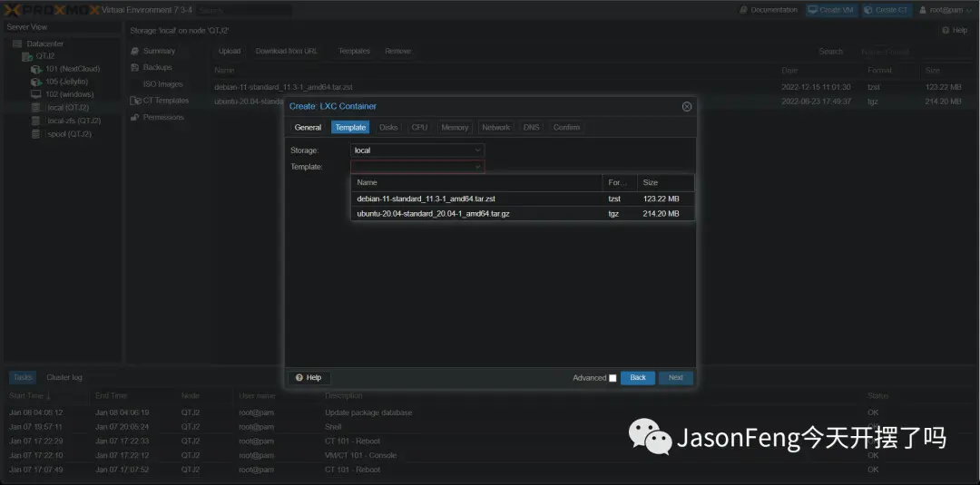This screenshot has height=485, width=980.
Task: Open the Backups section
Action: point(157,67)
